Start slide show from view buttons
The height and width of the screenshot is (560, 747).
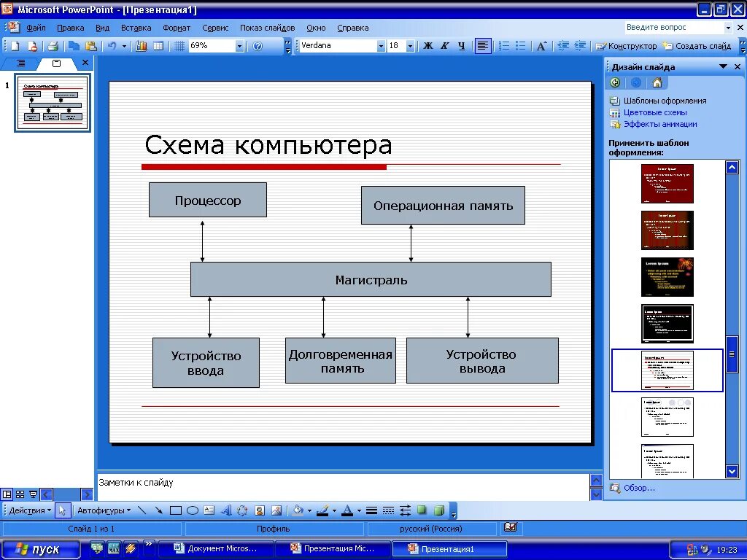point(33,494)
